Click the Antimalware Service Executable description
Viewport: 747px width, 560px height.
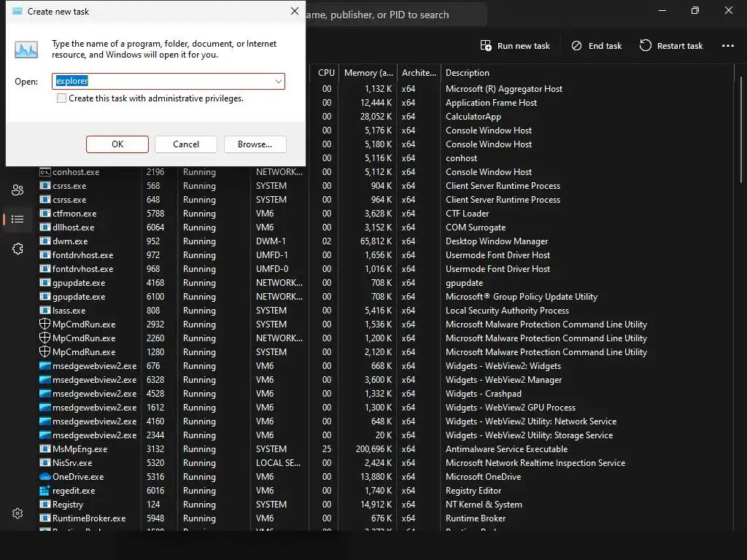tap(506, 449)
